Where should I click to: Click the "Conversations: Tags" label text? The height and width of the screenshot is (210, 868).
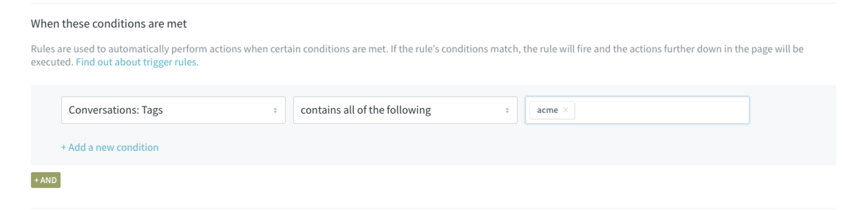pyautogui.click(x=116, y=110)
